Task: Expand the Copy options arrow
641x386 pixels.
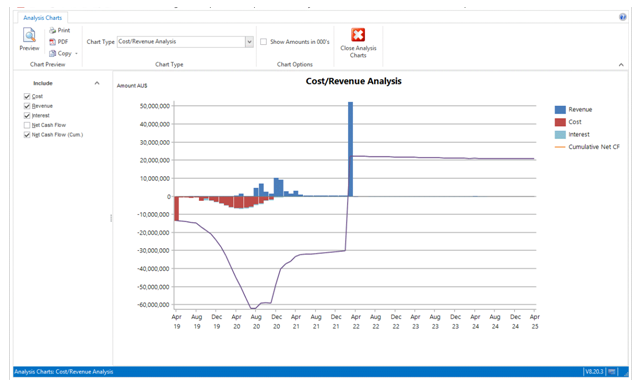Action: 76,54
